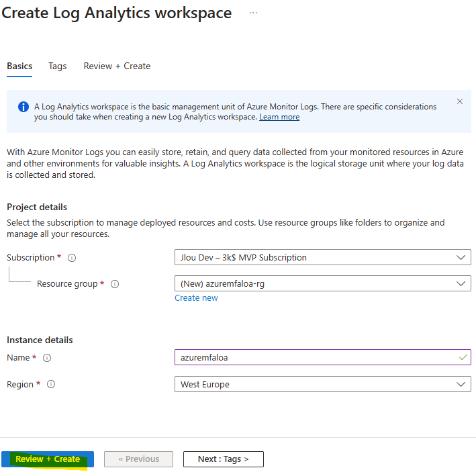Switch to the Review + Create tab
This screenshot has height=472, width=476.
(117, 66)
